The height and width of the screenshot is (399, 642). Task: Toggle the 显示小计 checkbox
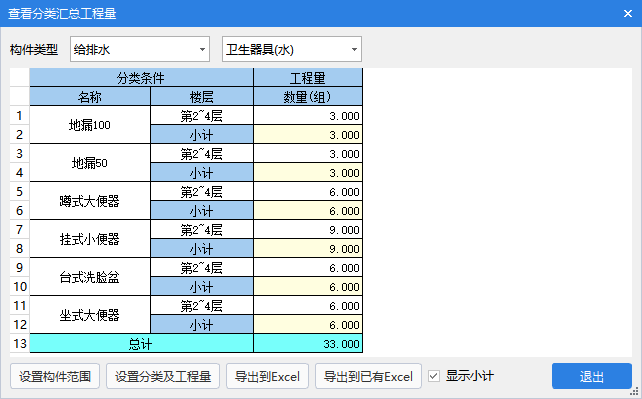click(x=434, y=376)
